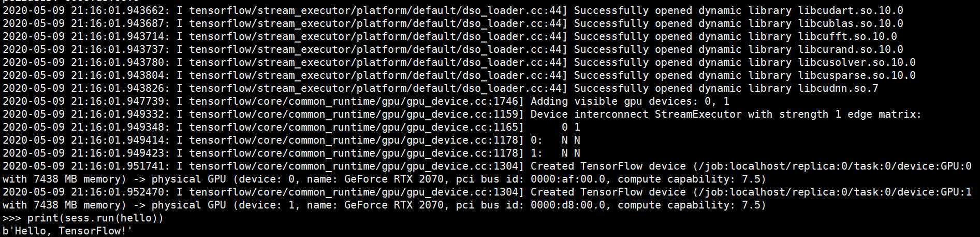Click the '>>>' Python prompt
980x237 pixels.
(11, 218)
